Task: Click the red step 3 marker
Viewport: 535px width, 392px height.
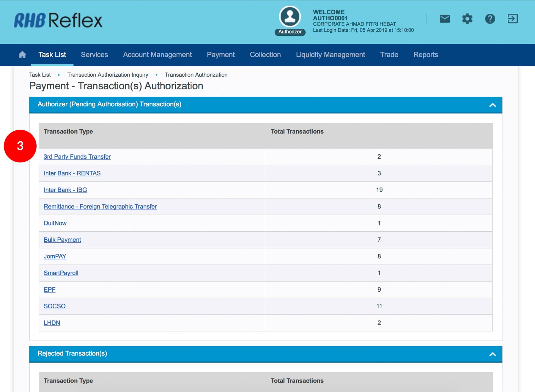Action: pos(20,146)
